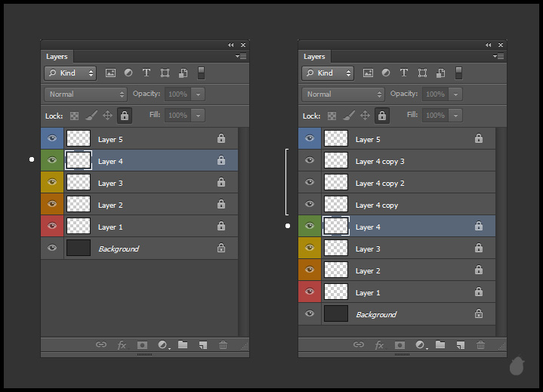Collapse the right panel using the double-arrow button
This screenshot has height=392, width=543.
click(489, 45)
